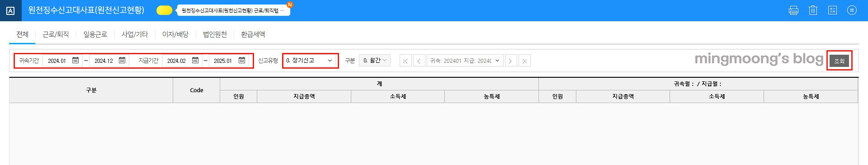Click the 조회 search button
Viewport: 868px width, 165px height.
[x=839, y=61]
